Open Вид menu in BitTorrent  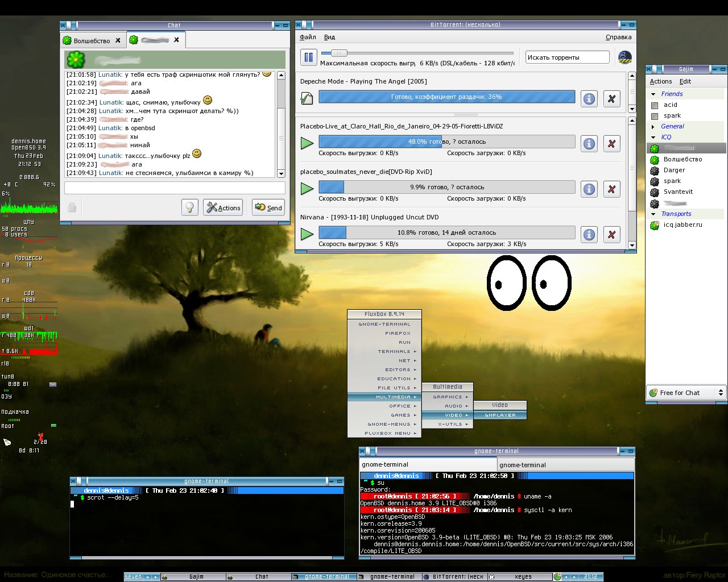click(x=329, y=37)
